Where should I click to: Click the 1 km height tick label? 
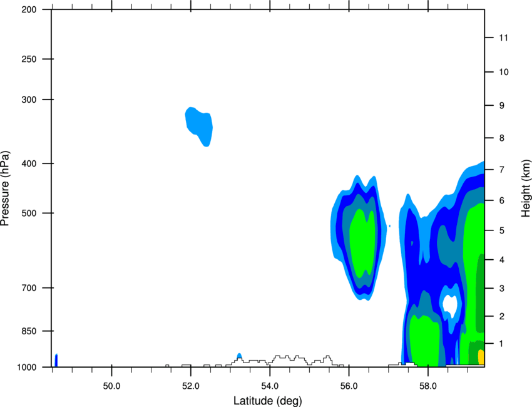pos(502,344)
